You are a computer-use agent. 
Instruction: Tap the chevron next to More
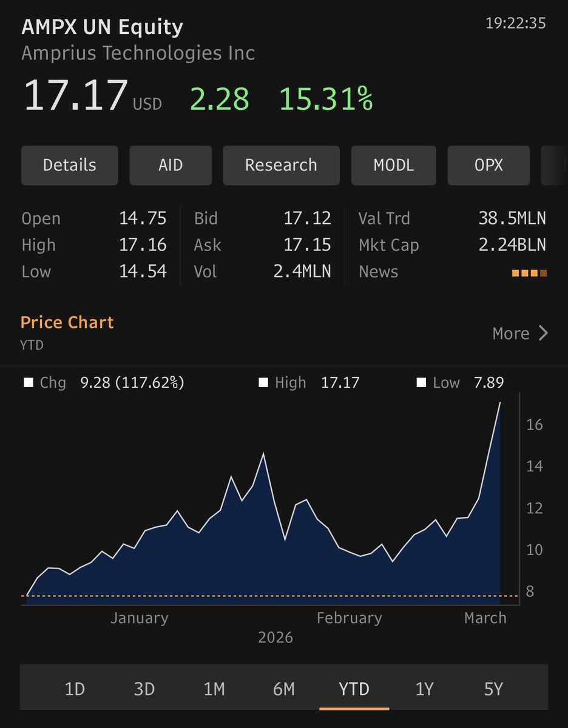pyautogui.click(x=543, y=333)
